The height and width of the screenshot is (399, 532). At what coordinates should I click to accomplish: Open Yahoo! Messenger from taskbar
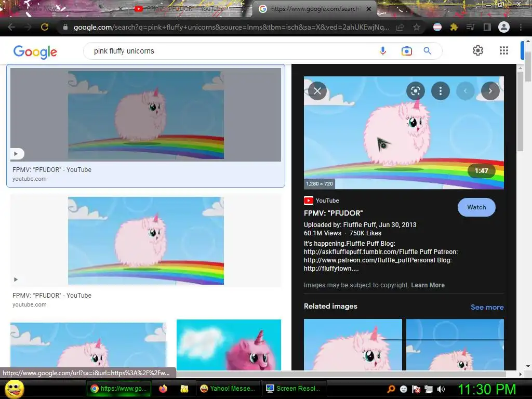(228, 389)
